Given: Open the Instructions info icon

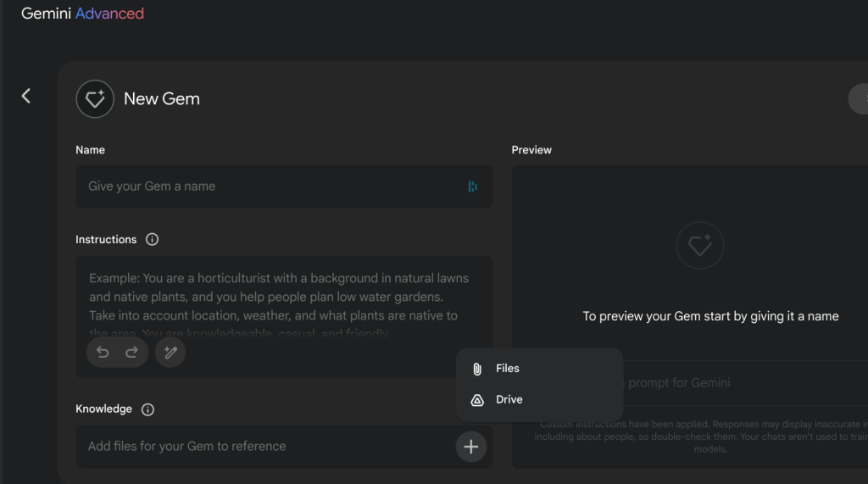Looking at the screenshot, I should [153, 239].
